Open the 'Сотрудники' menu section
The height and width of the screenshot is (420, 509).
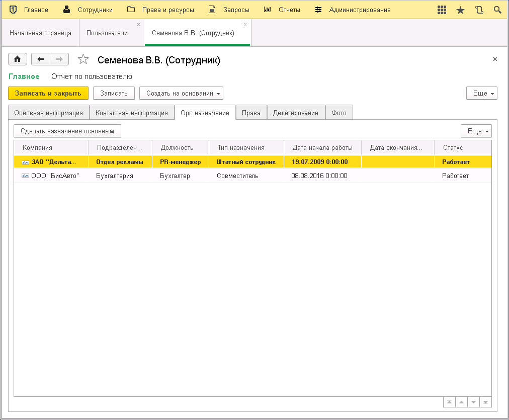point(89,10)
